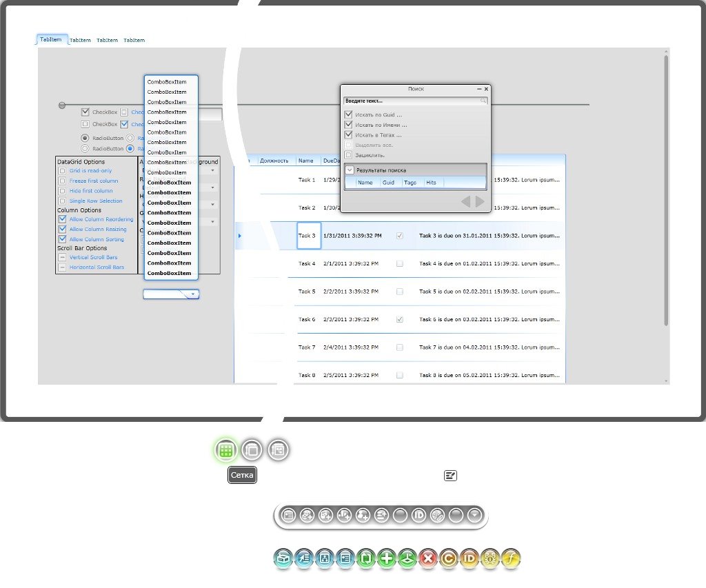Click the orange ID icon
The image size is (706, 588).
[469, 559]
